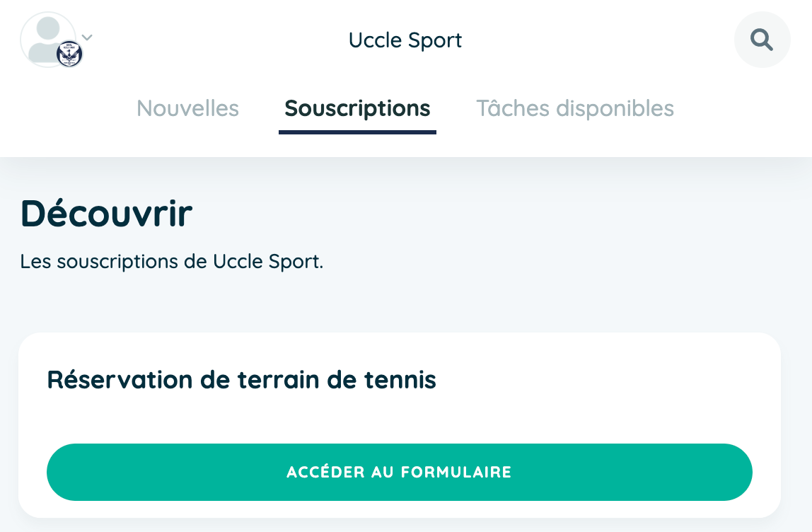Click the 'Les souscriptions de Uccle Sport.' text
Screen dimensions: 812x532
(171, 262)
